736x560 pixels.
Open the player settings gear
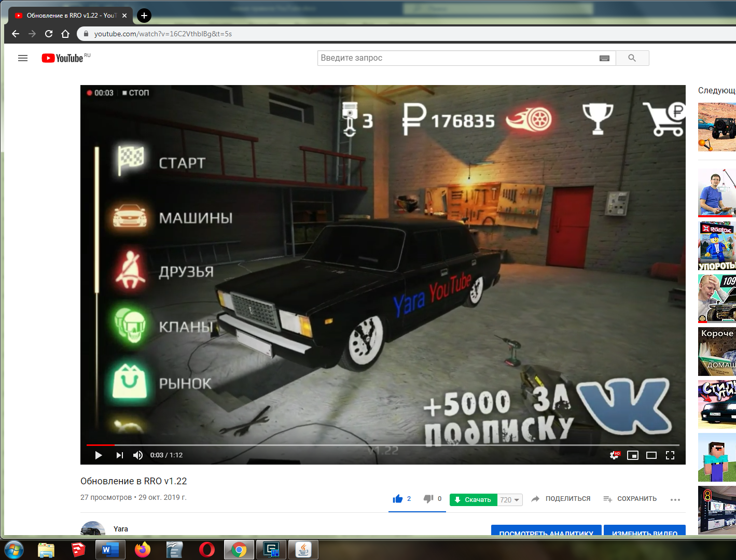[615, 455]
